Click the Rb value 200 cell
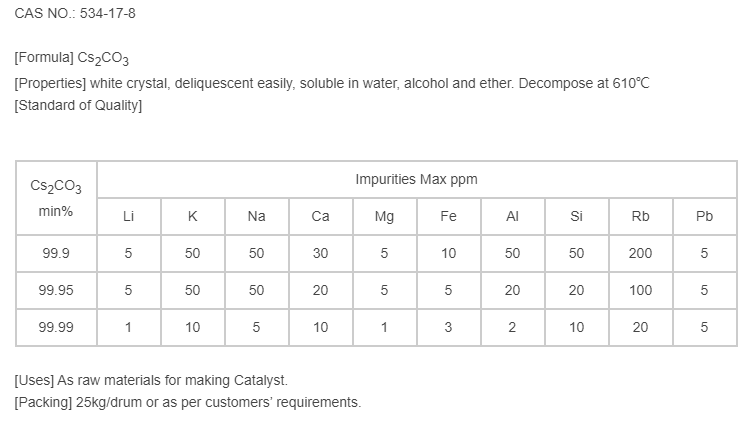 (640, 254)
